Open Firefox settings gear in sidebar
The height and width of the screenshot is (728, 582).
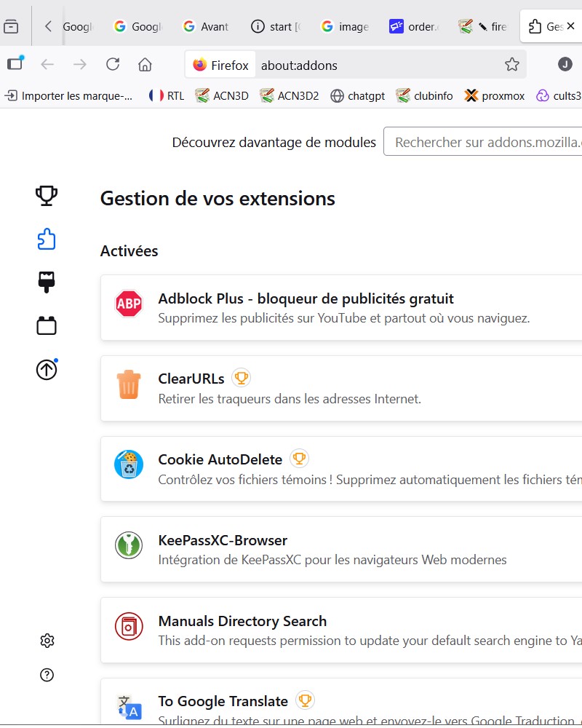coord(47,641)
